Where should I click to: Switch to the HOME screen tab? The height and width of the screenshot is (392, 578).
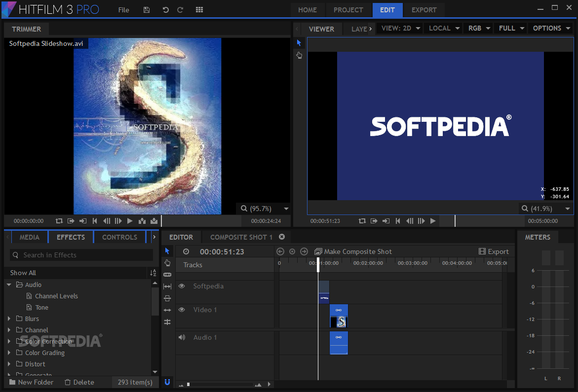tap(308, 10)
